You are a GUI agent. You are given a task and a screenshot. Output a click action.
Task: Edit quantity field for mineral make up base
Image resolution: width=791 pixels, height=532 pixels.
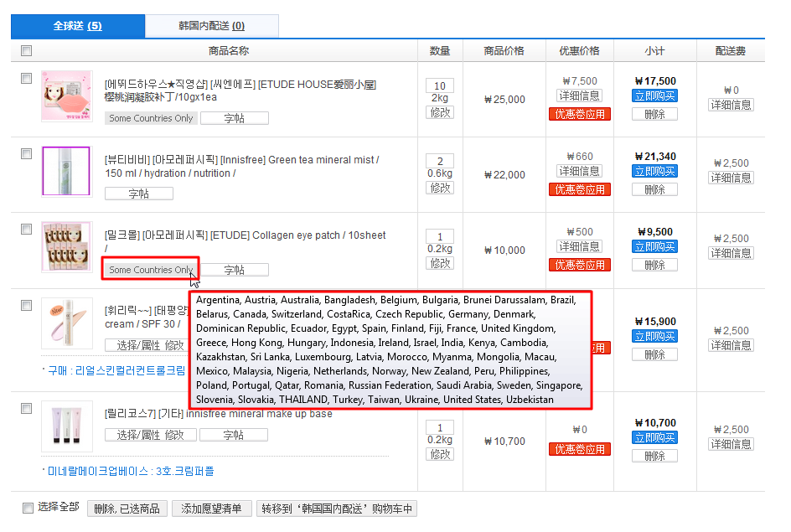coord(440,427)
